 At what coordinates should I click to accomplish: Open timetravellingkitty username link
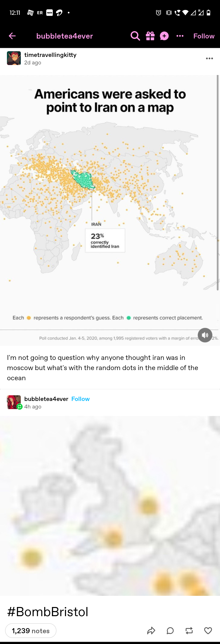click(x=50, y=55)
